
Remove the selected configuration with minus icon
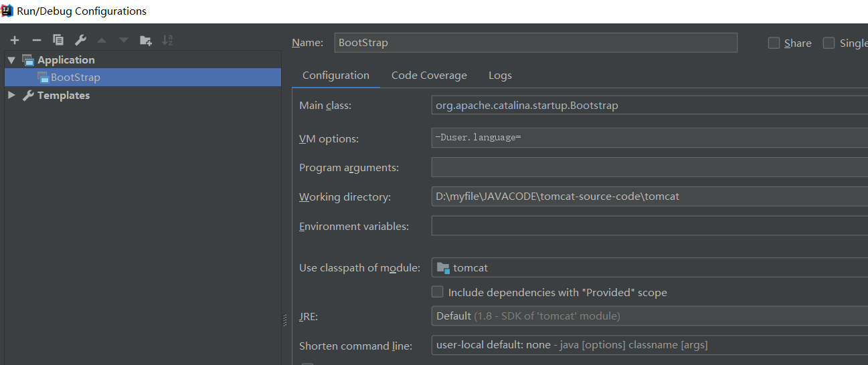37,40
